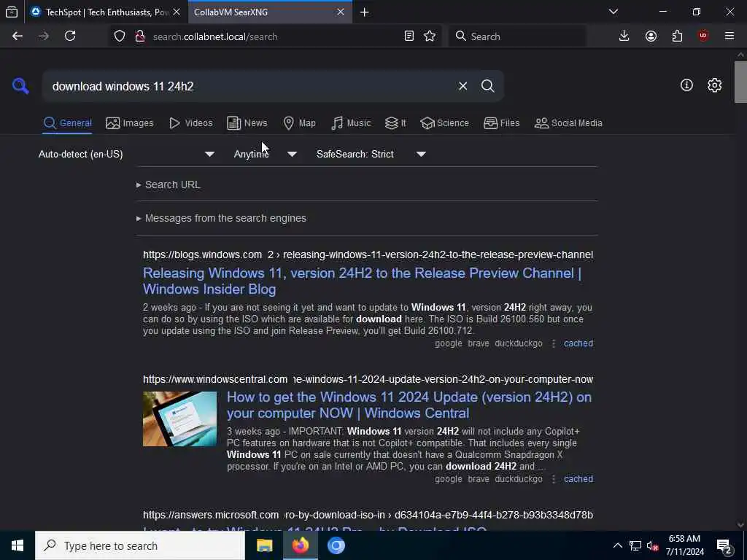The image size is (747, 560).
Task: Open more options dots for Insider Blog result
Action: coord(554,343)
